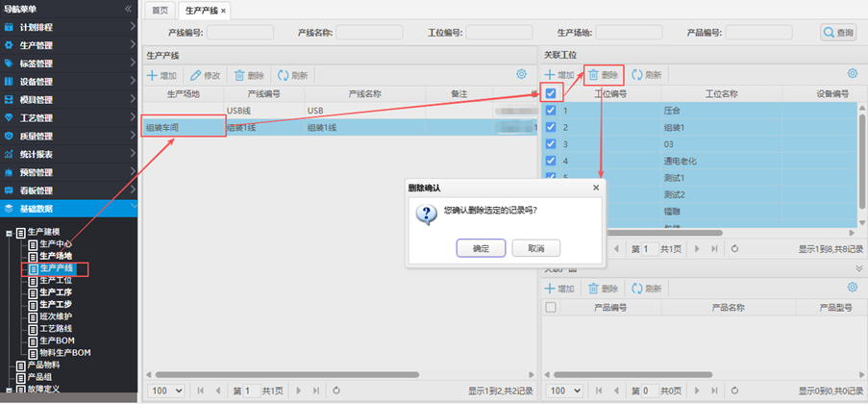
Task: Uncheck the 通电老化 row checkbox
Action: (551, 161)
